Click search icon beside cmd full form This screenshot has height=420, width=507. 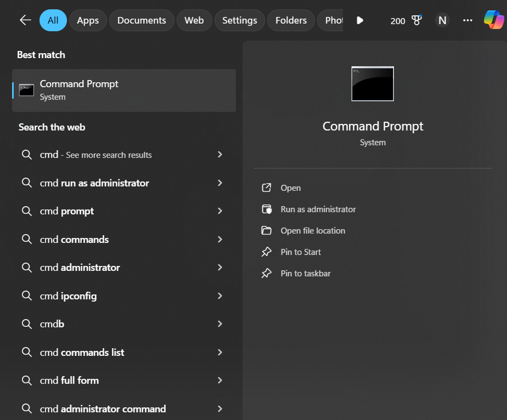(x=26, y=381)
